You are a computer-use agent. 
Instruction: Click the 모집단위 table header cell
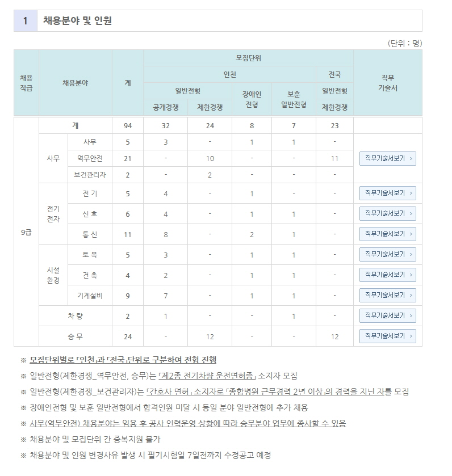[248, 58]
